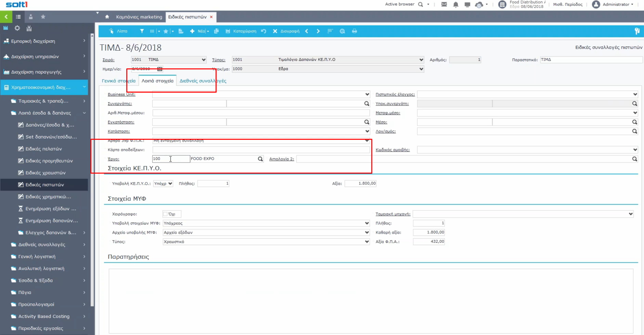Open the calendar picker next to Ημερ/νία
Image resolution: width=644 pixels, height=335 pixels.
pos(160,69)
